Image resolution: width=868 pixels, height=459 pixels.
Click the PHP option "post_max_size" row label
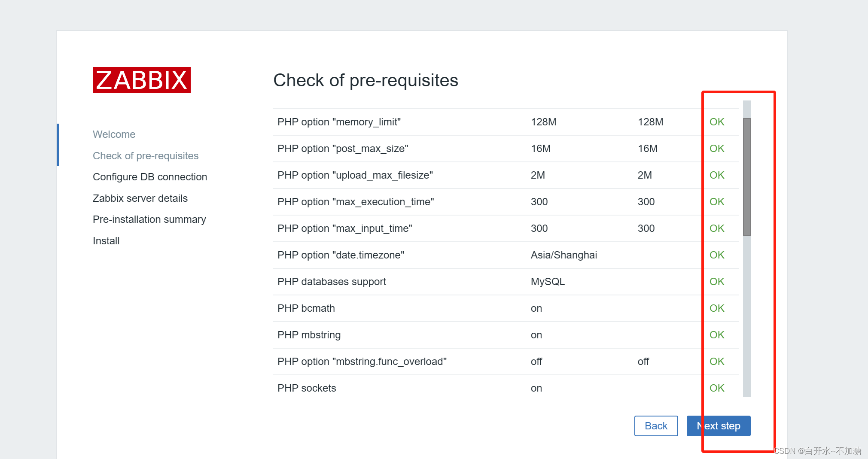343,149
